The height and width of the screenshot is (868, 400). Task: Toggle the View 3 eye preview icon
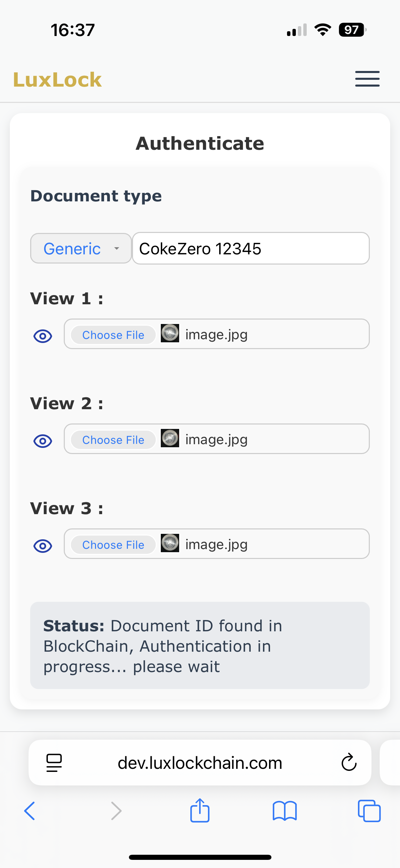tap(43, 546)
